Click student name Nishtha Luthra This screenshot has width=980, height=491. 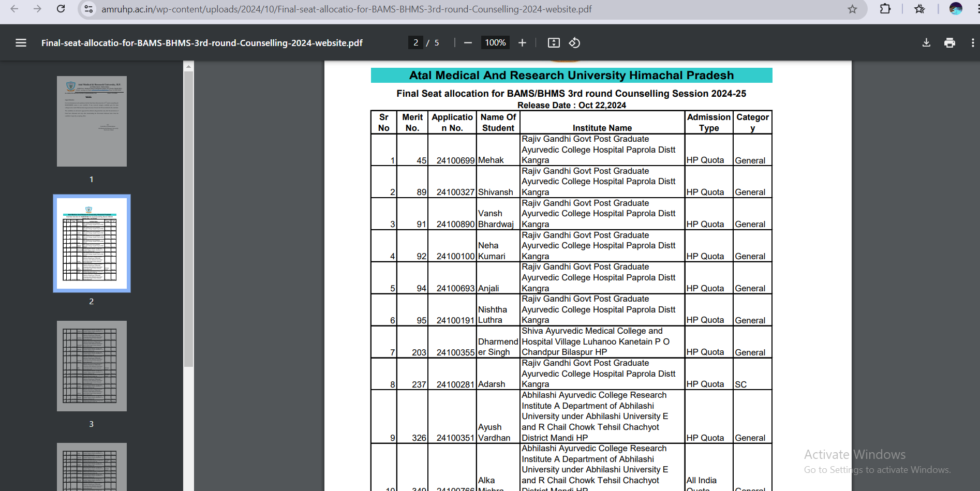click(x=493, y=315)
